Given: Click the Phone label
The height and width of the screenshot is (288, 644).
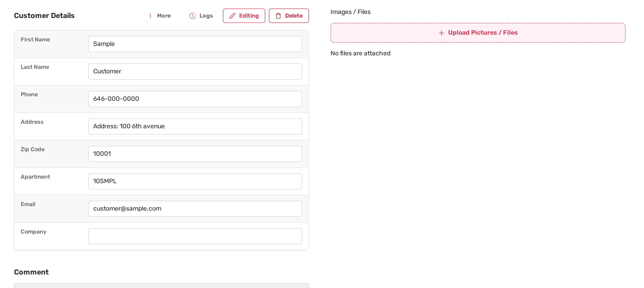Looking at the screenshot, I should coord(29,94).
